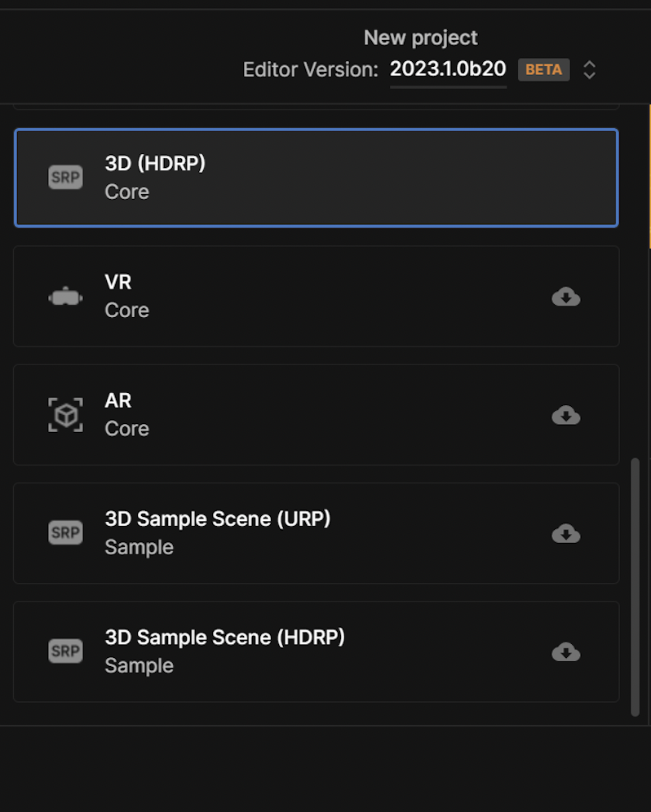The height and width of the screenshot is (812, 651).
Task: Download the 3D Sample Scene (HDRP) template
Action: pos(565,652)
